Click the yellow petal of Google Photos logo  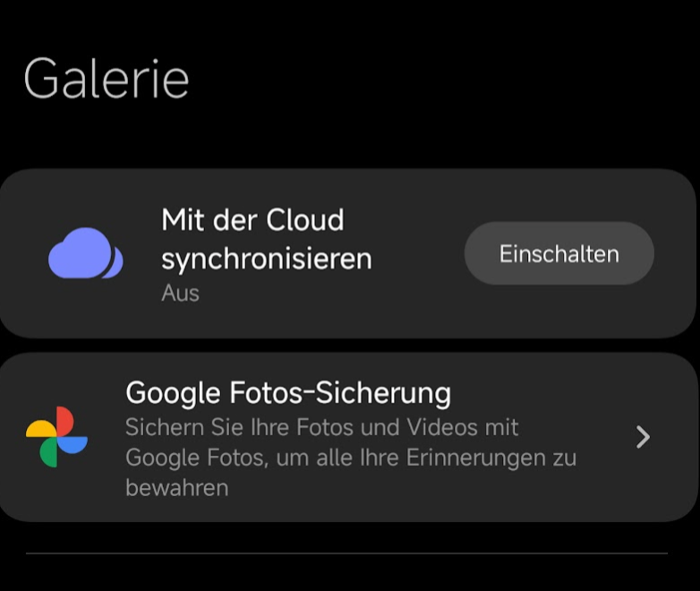click(41, 428)
